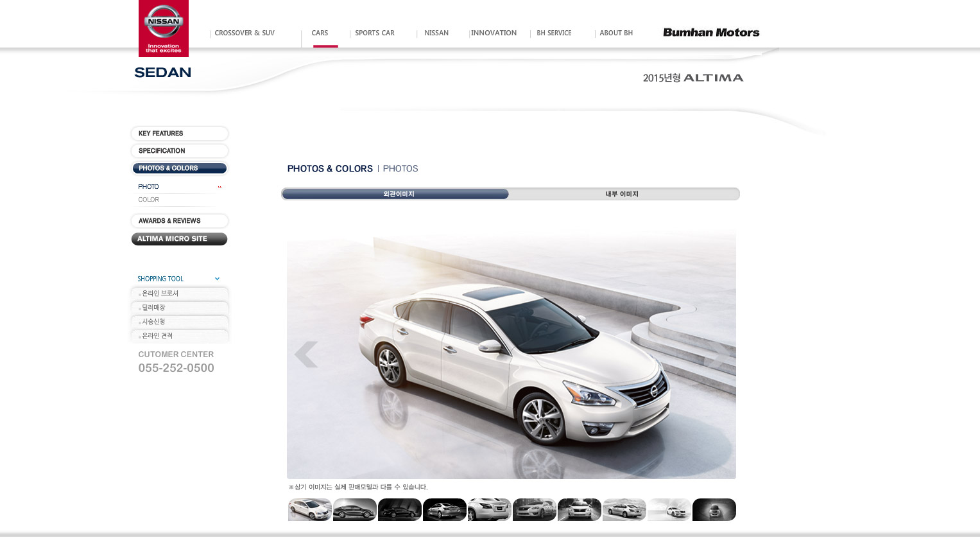Viewport: 980px width, 544px height.
Task: Select fourth thumbnail, silver car rear angle
Action: 445,510
